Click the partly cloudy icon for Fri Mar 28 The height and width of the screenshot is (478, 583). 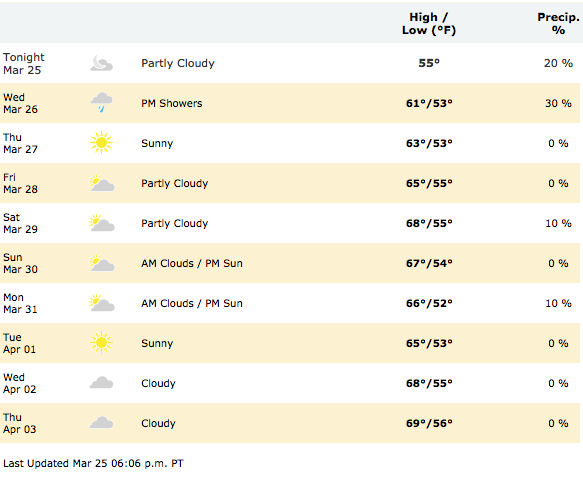tap(102, 183)
